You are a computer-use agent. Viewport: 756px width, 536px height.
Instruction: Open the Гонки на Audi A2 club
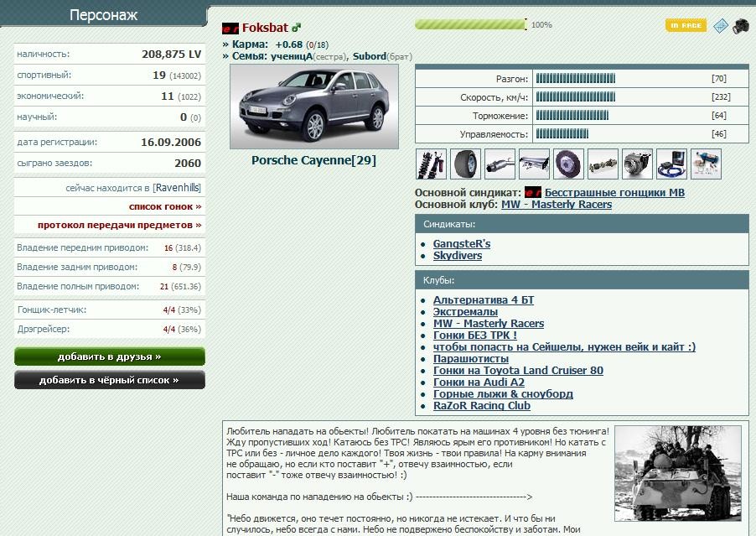(479, 382)
